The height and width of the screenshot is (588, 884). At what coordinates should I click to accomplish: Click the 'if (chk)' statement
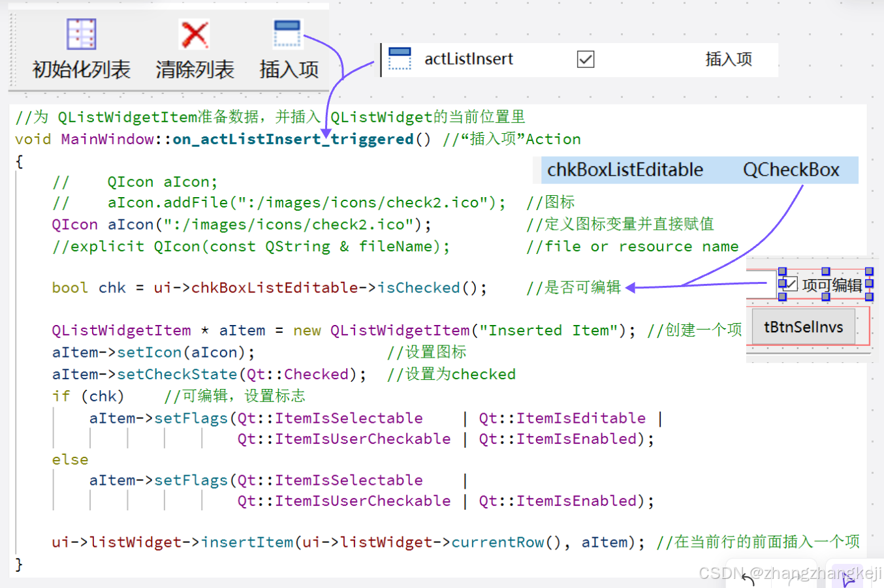point(87,396)
